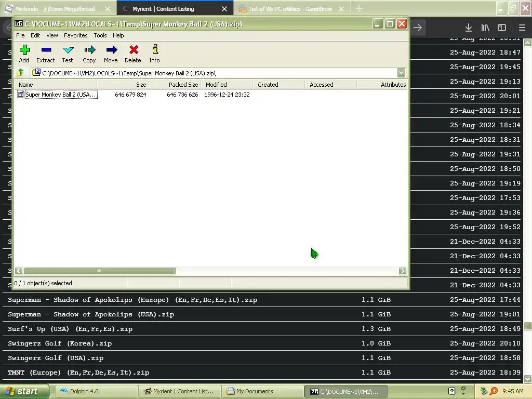532x399 pixels.
Task: Select the Move toolbar icon
Action: [111, 50]
